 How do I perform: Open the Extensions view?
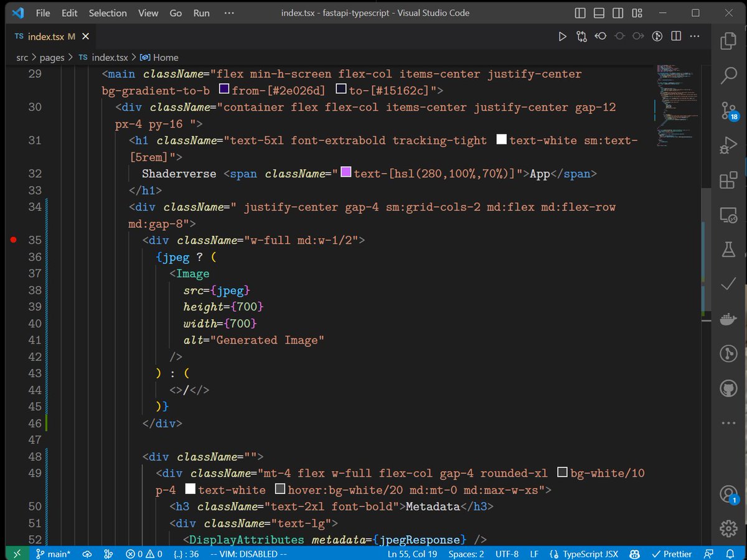728,180
